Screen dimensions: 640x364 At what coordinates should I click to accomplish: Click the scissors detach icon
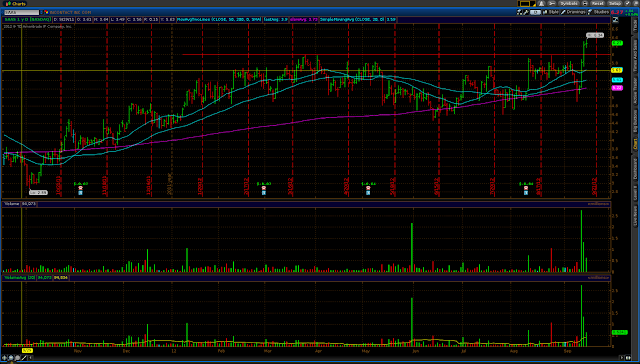552,3
